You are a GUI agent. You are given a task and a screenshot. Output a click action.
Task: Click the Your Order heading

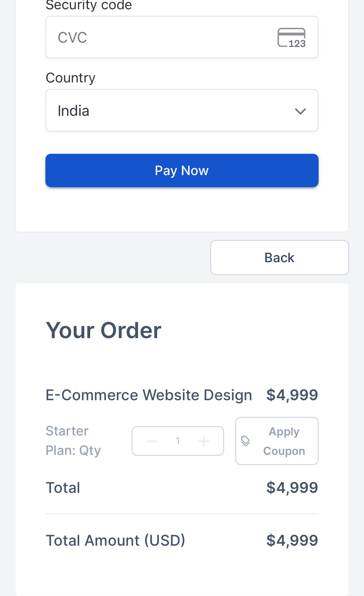pyautogui.click(x=104, y=330)
